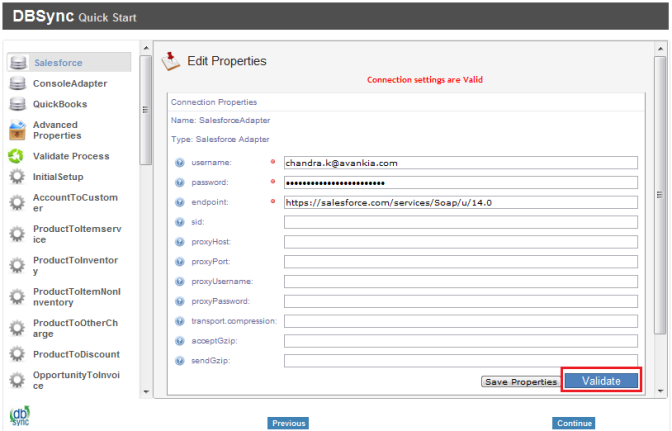
Task: Click the ConsoleAdapter database icon
Action: (17, 84)
